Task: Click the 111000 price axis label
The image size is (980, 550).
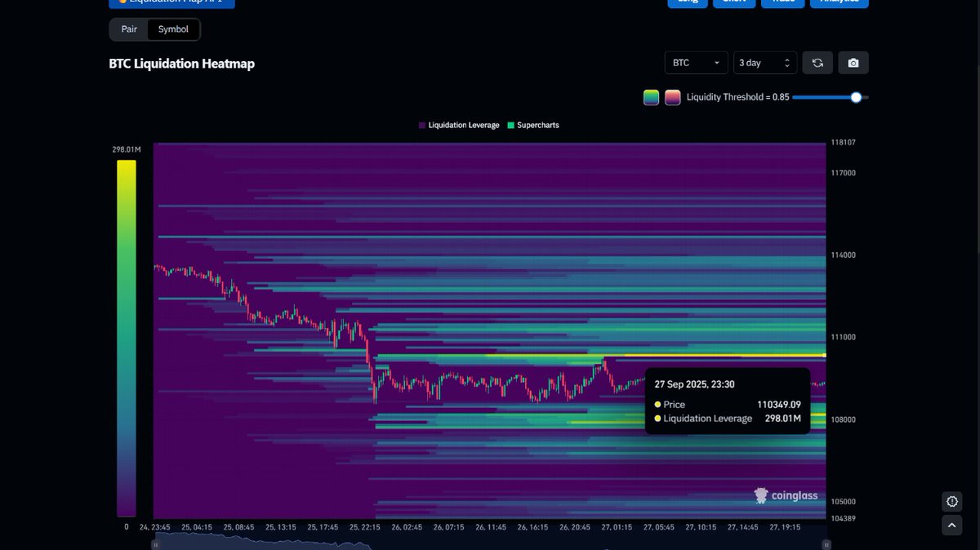Action: (x=844, y=337)
